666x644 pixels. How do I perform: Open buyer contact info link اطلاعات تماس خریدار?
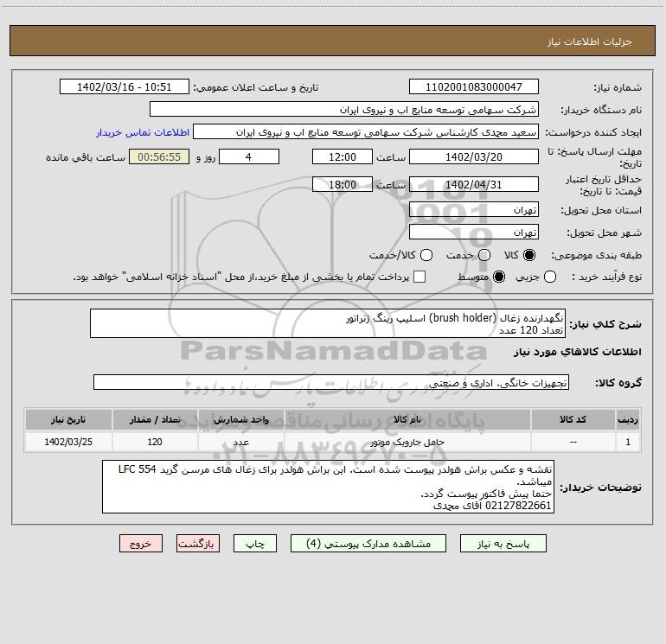pyautogui.click(x=143, y=132)
